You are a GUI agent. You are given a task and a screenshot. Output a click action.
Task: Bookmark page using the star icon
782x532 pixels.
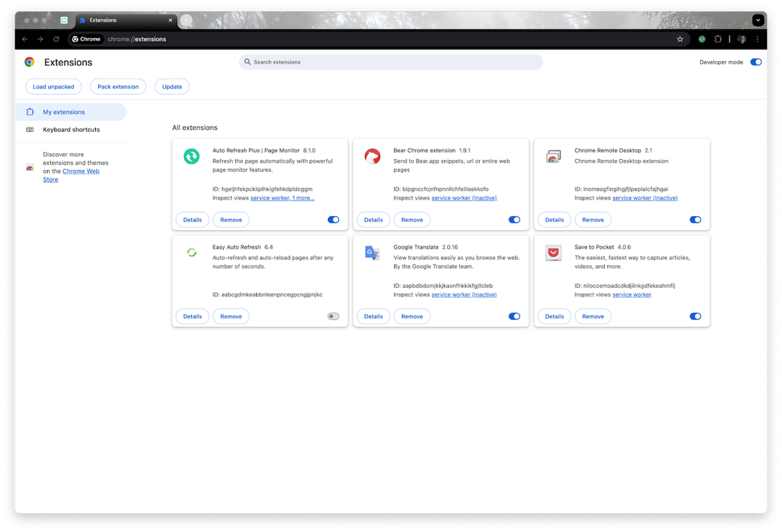coord(680,39)
